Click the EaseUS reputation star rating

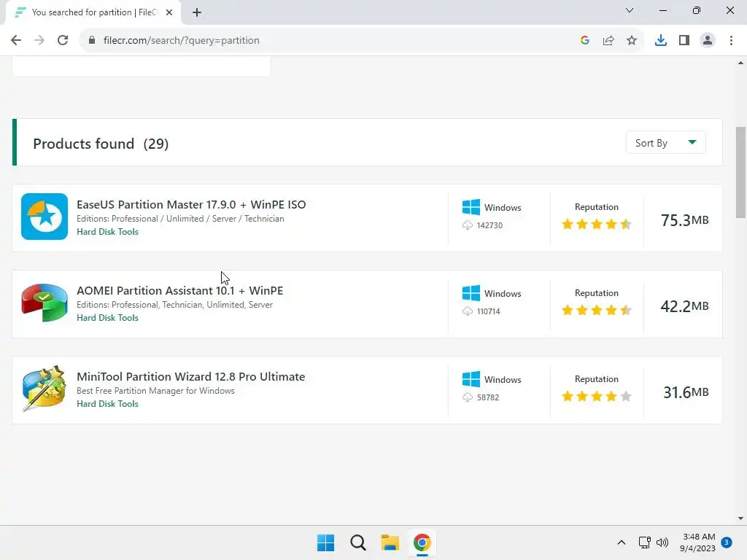[x=597, y=224]
